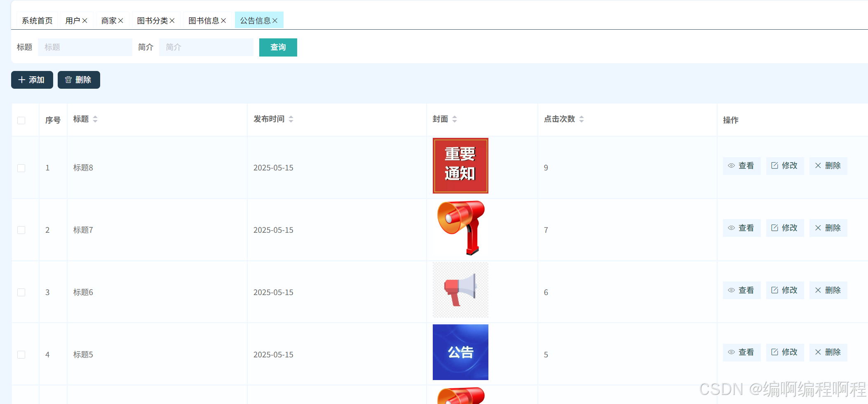
Task: Delete 标题6 row using 删除
Action: [x=828, y=290]
